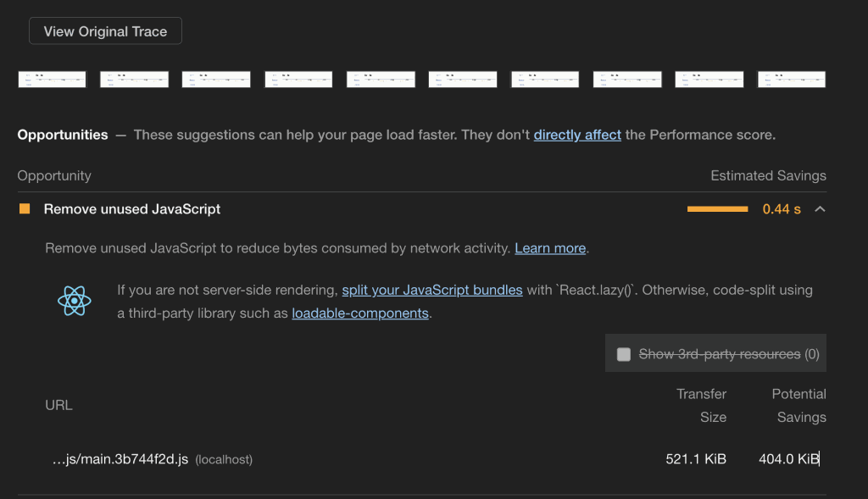
Task: Select the last filmstrip thumbnail
Action: pyautogui.click(x=792, y=79)
